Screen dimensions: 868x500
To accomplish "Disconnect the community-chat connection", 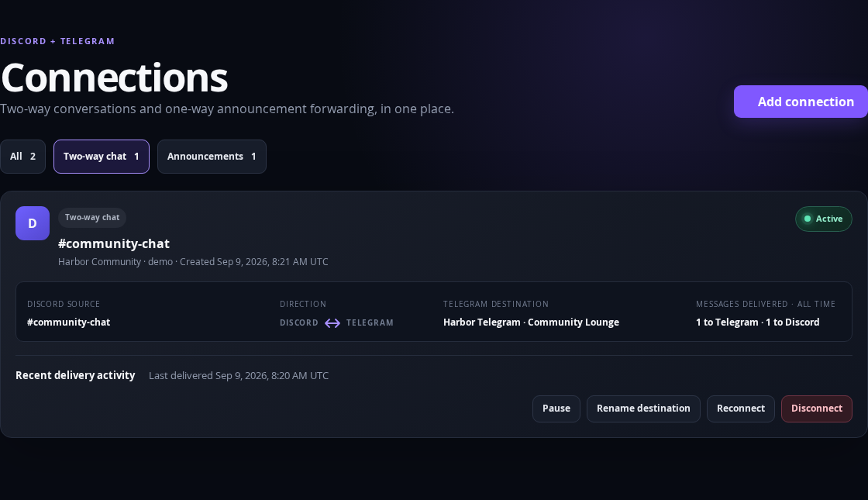I will coord(817,409).
